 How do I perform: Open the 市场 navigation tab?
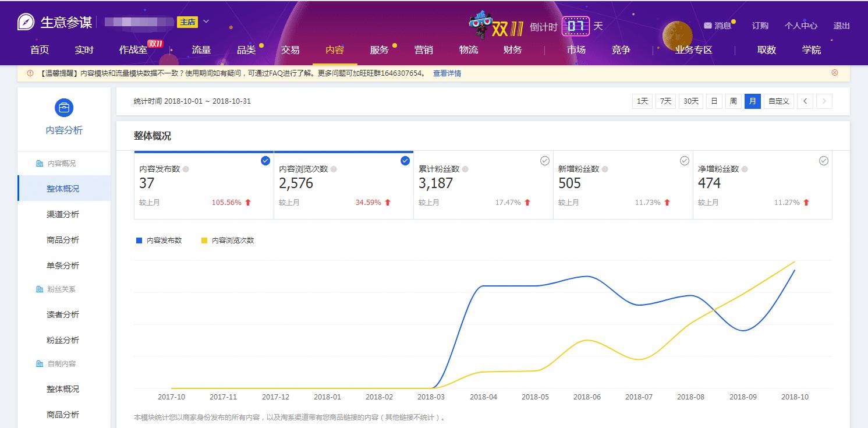click(576, 50)
